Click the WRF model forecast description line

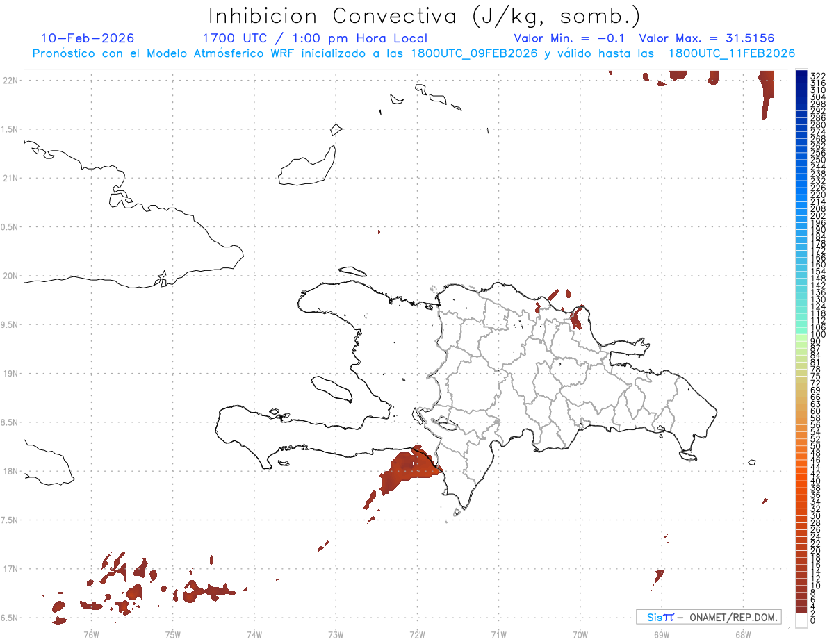[x=414, y=53]
